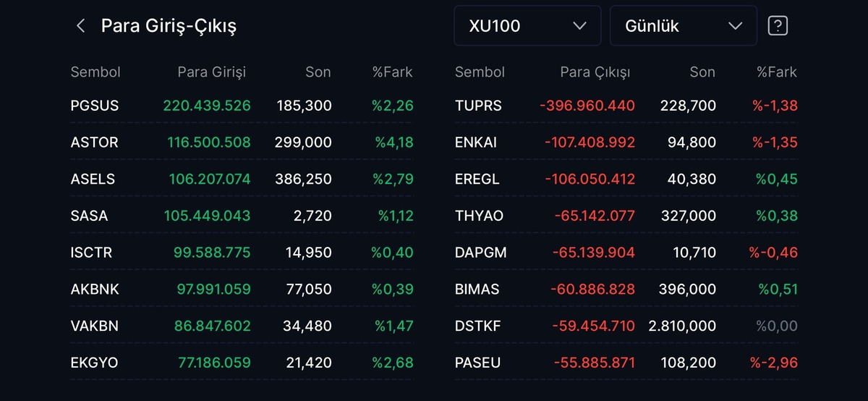Open the BIMAS symbol row
Viewport: 868px width, 401px height.
tap(626, 289)
